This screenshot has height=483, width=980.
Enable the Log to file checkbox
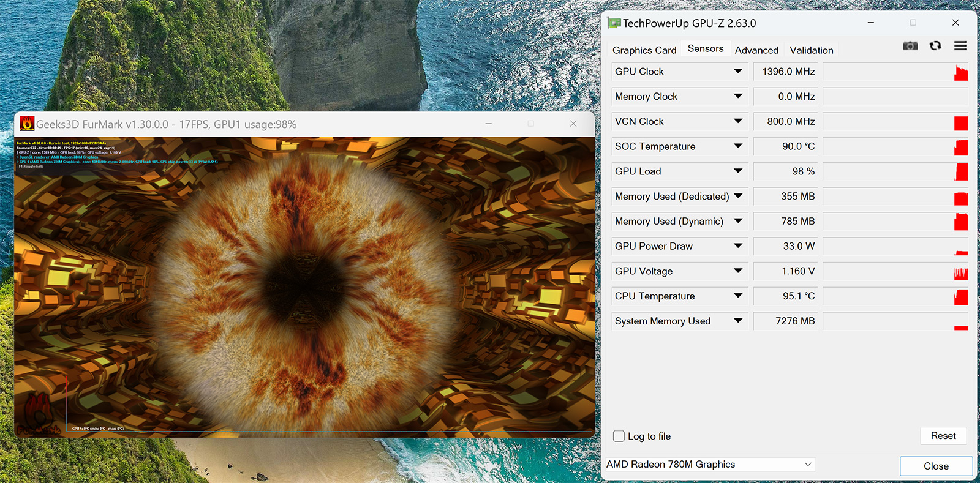pos(619,436)
